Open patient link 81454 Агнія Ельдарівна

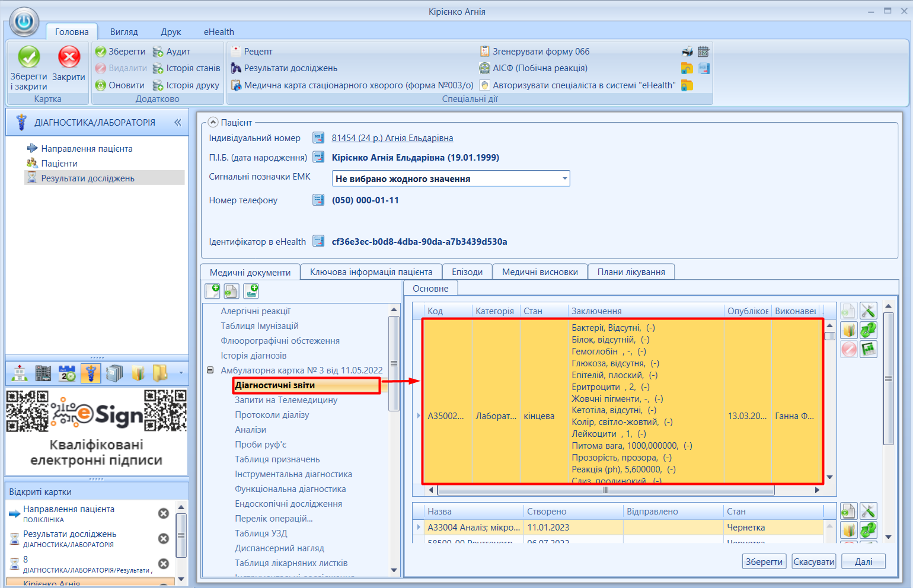[x=392, y=138]
